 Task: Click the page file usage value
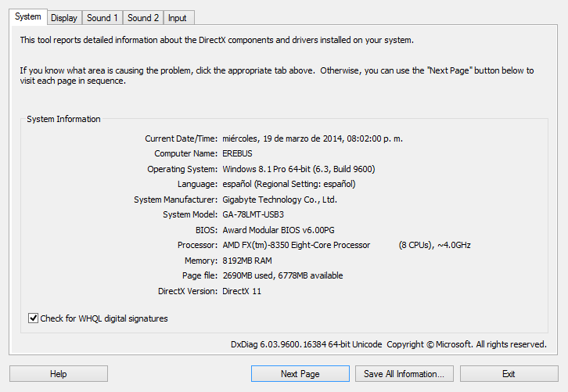tap(282, 275)
